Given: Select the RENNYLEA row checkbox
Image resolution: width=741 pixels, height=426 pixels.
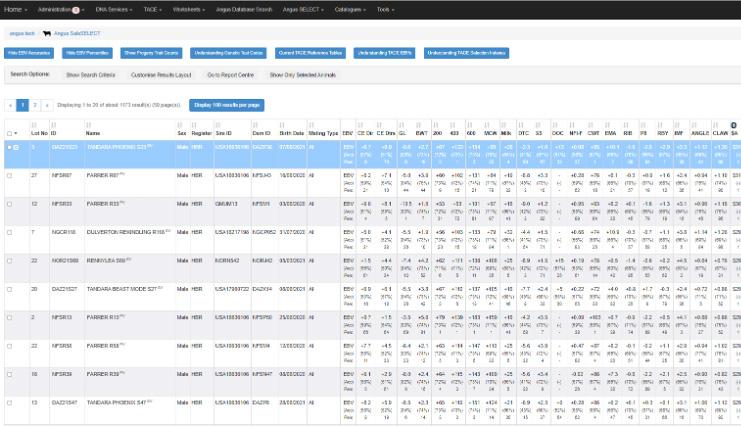Looking at the screenshot, I should [9, 261].
